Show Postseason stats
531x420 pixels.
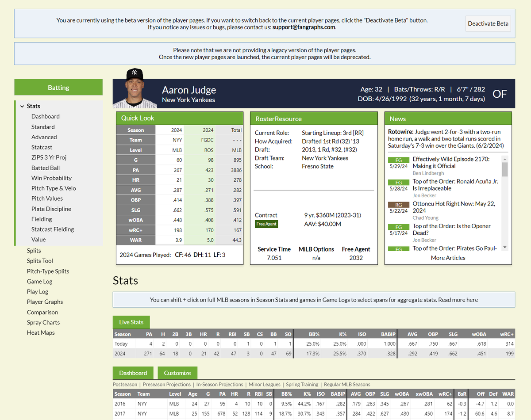tap(125, 385)
